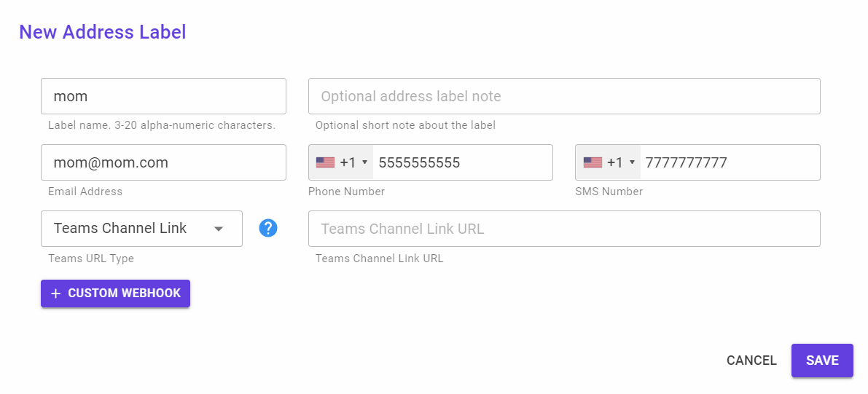
Task: Open the Phone Number country code arrow
Action: pyautogui.click(x=364, y=162)
